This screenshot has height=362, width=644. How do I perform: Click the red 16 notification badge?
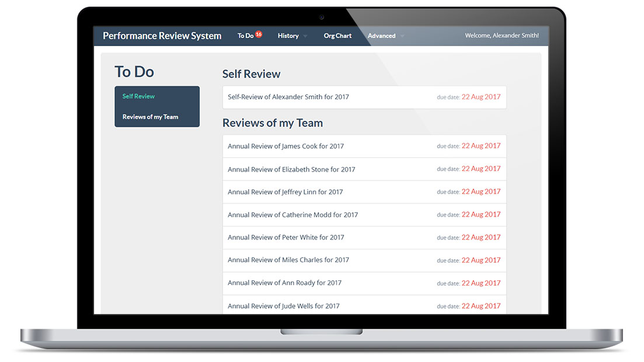point(259,34)
